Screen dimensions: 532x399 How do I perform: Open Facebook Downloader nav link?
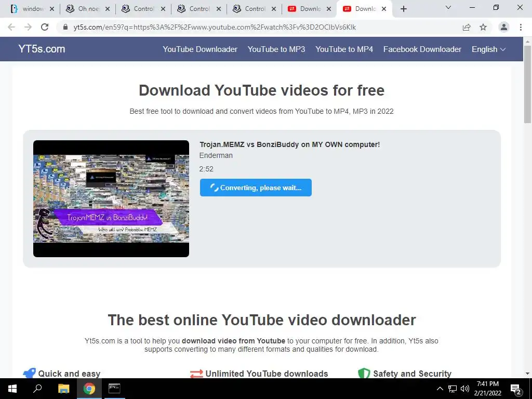[x=422, y=49]
